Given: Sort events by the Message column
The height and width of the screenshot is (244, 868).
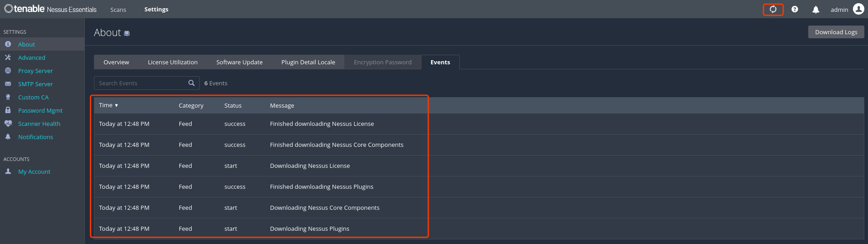Looking at the screenshot, I should 282,105.
